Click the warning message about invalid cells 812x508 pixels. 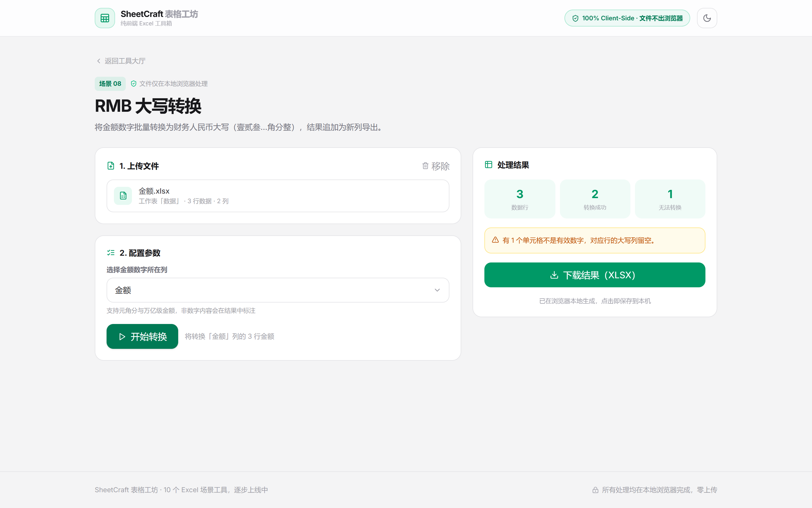(579, 240)
